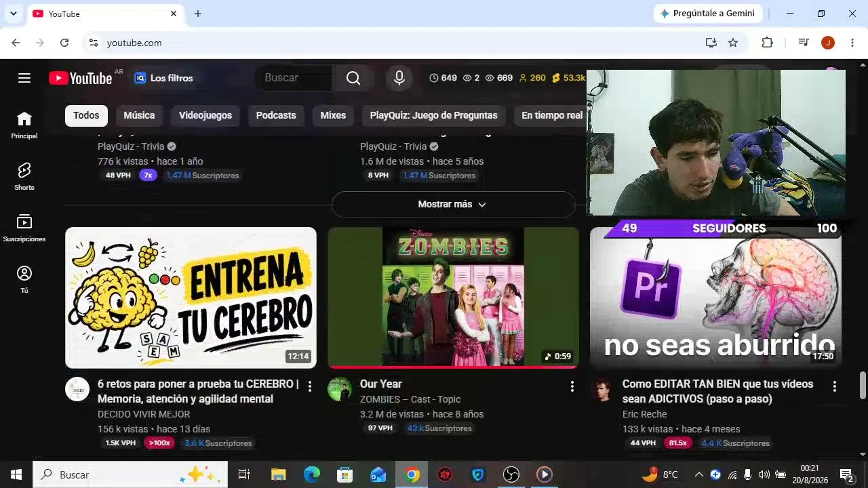Open options menu for the 6 retos video
Viewport: 868px width, 488px height.
pyautogui.click(x=310, y=386)
